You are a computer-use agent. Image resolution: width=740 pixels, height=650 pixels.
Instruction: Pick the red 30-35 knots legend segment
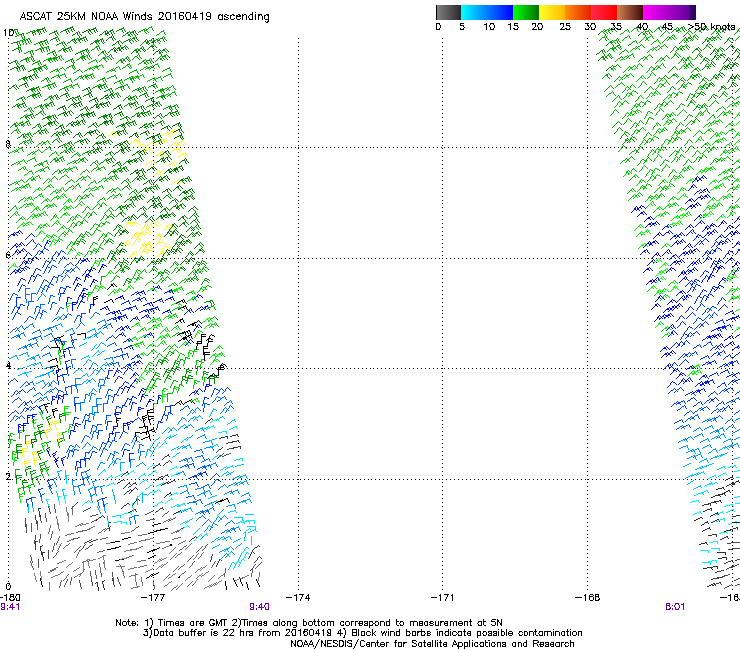[x=604, y=12]
